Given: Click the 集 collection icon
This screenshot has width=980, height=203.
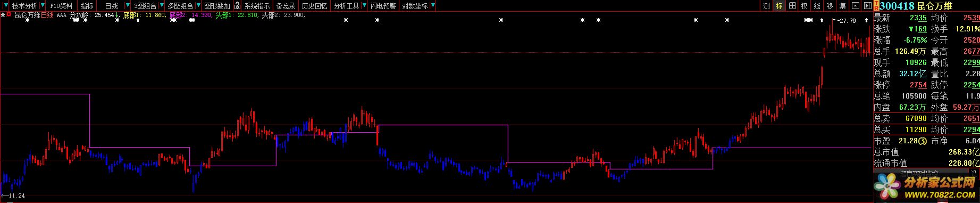Looking at the screenshot, I should (843, 6).
